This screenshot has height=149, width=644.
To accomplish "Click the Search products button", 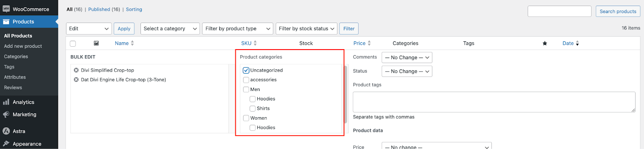I will pyautogui.click(x=618, y=11).
